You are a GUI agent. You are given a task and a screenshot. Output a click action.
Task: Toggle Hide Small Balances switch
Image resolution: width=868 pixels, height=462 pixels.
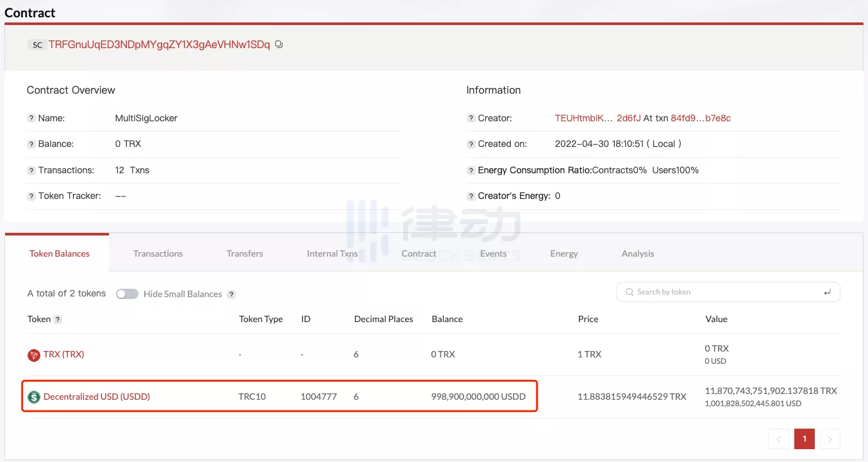pyautogui.click(x=127, y=294)
